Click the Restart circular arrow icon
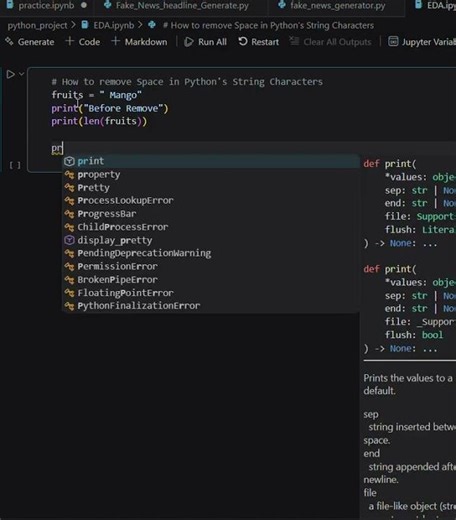Screen dimensions: 456x520 pos(243,42)
